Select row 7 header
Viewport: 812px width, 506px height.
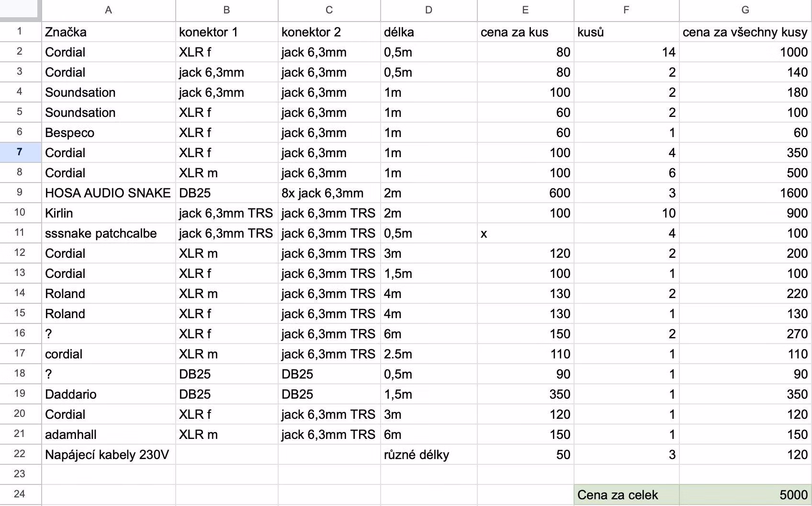click(x=20, y=152)
